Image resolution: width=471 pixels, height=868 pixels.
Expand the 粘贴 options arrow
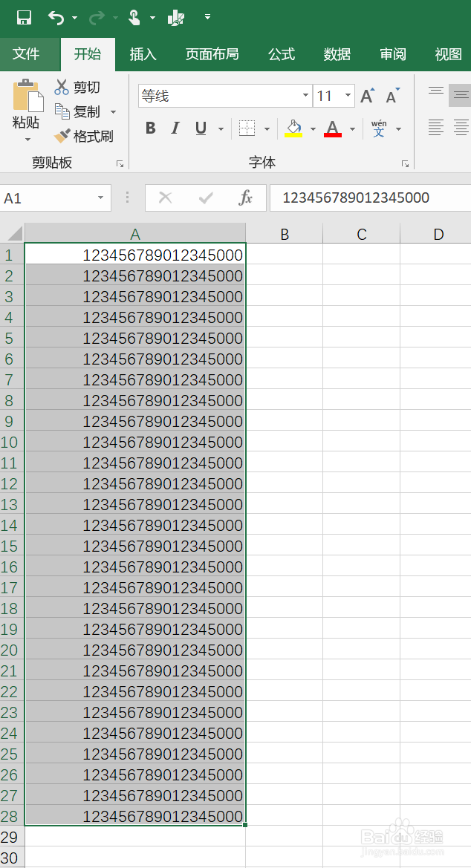[x=27, y=140]
